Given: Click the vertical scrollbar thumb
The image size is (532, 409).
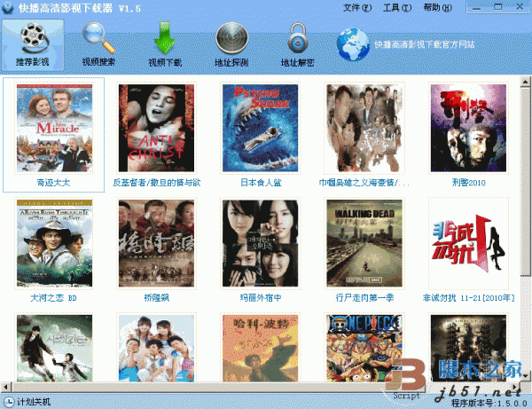Looking at the screenshot, I should click(525, 181).
